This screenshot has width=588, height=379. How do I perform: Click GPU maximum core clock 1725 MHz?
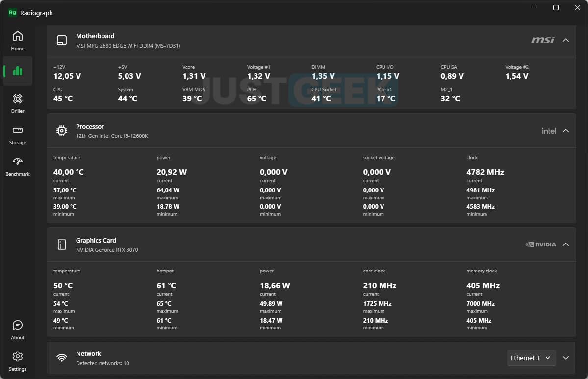coord(377,303)
